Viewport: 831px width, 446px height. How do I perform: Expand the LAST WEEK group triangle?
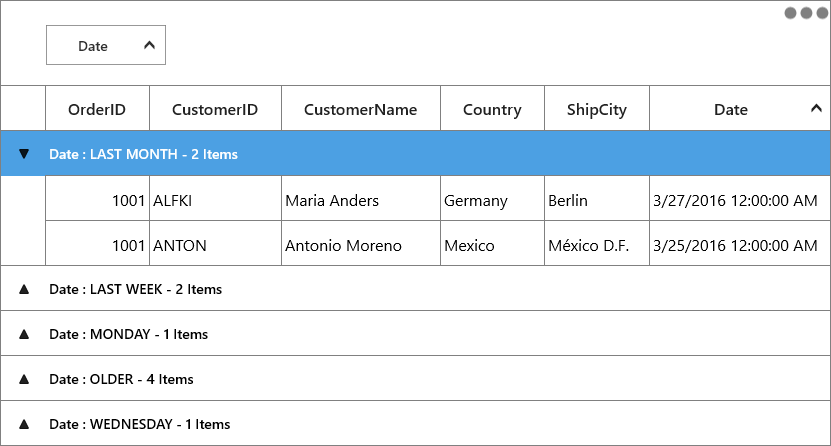tap(23, 289)
